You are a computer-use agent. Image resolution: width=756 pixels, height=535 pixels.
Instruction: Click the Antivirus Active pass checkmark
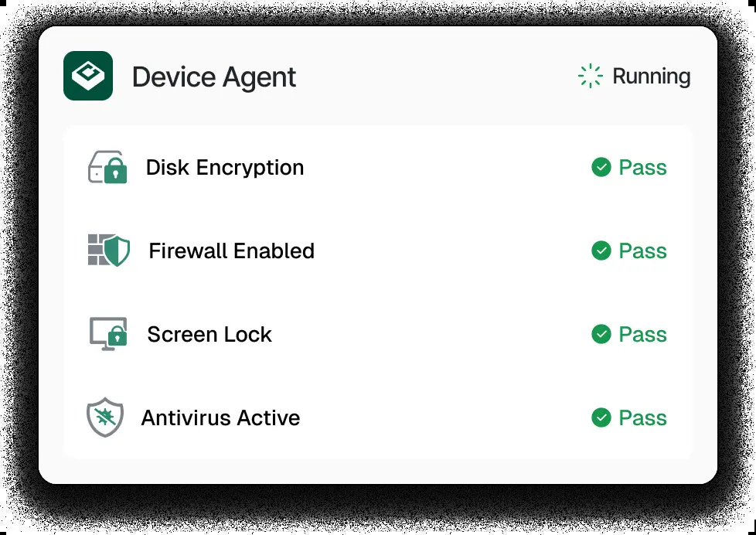pyautogui.click(x=601, y=417)
